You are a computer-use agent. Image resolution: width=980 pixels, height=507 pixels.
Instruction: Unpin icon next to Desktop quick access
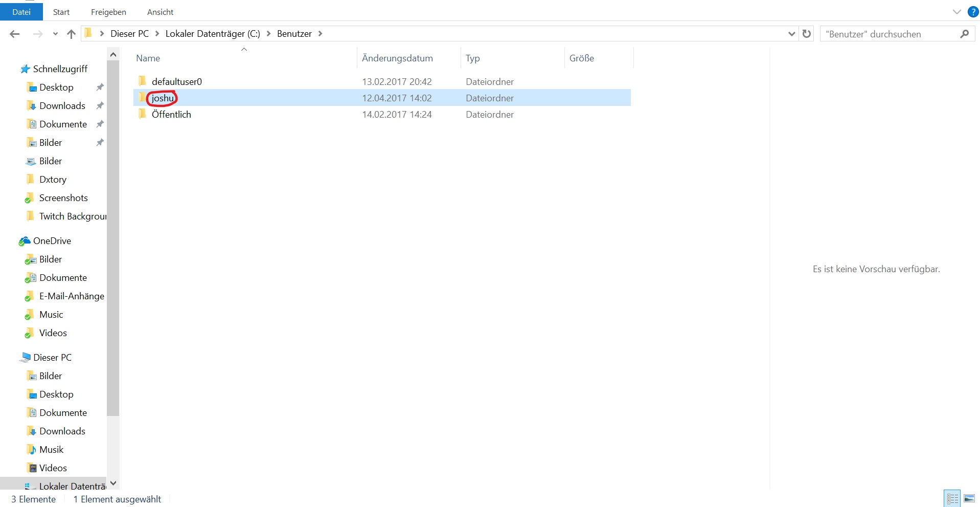click(x=100, y=87)
